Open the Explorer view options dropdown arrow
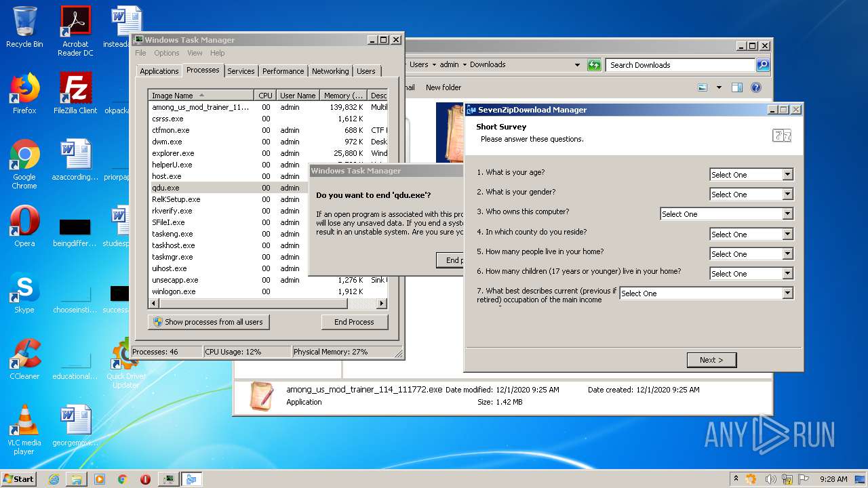Image resolution: width=868 pixels, height=488 pixels. pos(719,87)
